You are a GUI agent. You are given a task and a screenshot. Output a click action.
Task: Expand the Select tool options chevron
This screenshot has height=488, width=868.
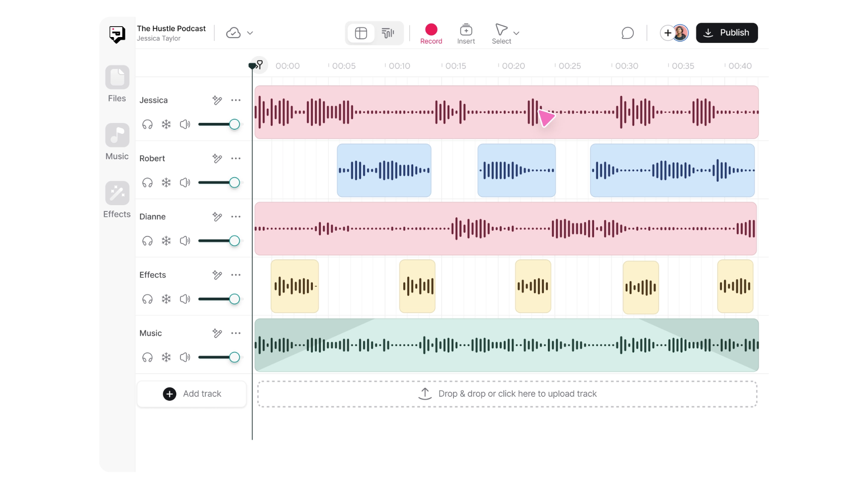tap(516, 33)
